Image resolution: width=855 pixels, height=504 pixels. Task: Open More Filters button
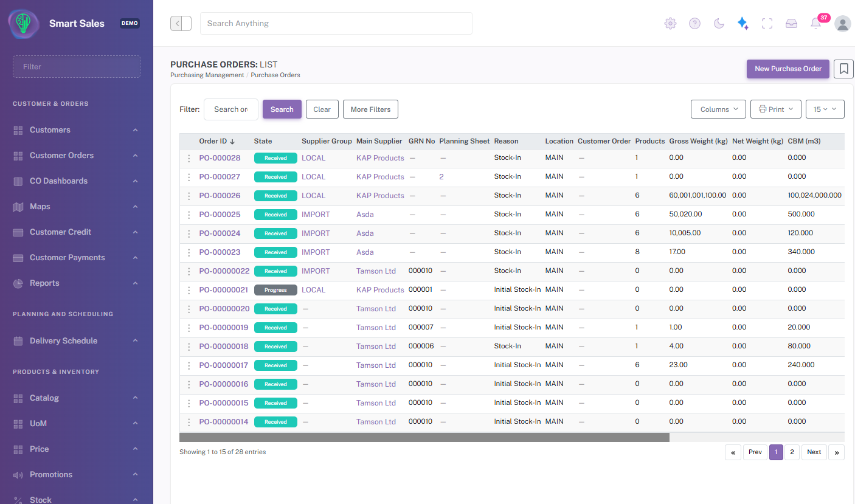370,109
